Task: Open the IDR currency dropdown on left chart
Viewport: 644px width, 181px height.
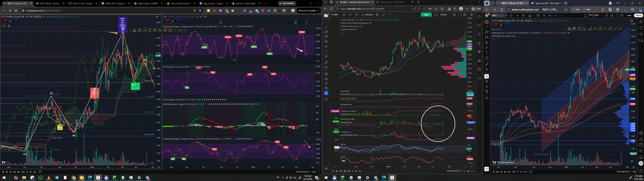Action: click(x=158, y=17)
